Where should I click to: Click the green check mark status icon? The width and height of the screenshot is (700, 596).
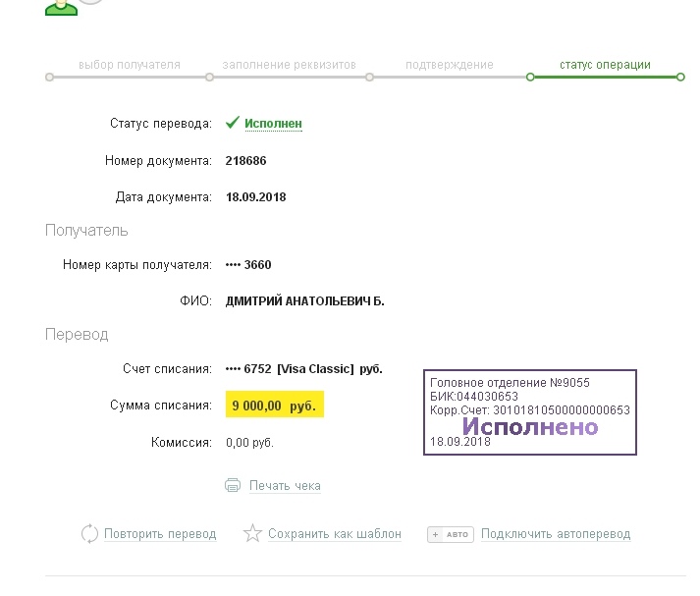(233, 124)
